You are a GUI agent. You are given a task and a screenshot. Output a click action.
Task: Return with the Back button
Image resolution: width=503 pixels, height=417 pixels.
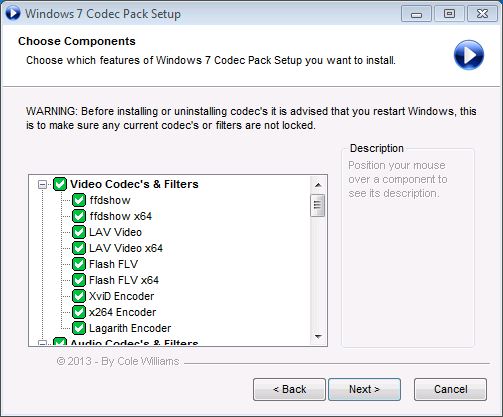coord(289,389)
